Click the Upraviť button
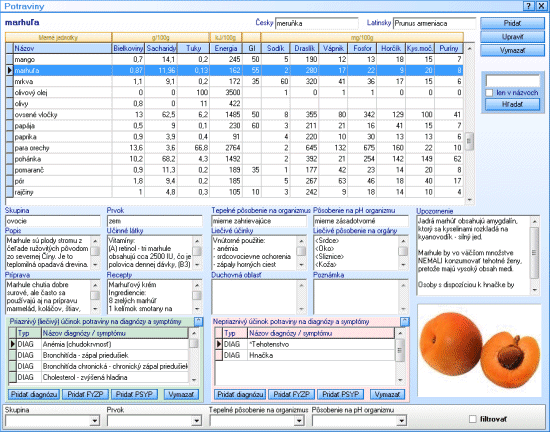550x432 pixels. [512, 37]
